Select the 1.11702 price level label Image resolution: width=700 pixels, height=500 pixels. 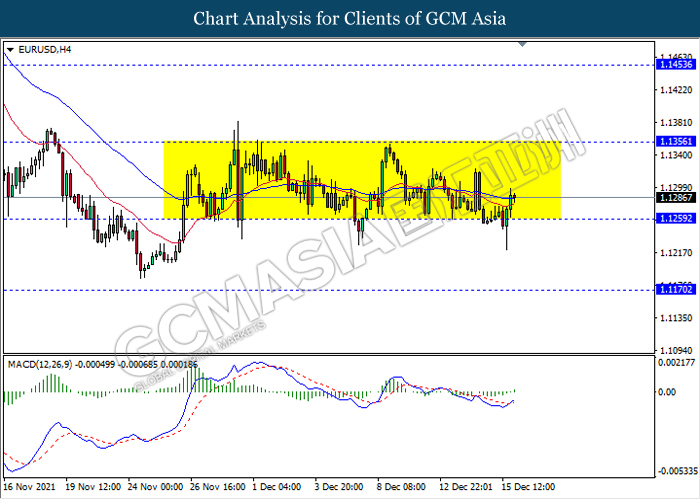[676, 289]
